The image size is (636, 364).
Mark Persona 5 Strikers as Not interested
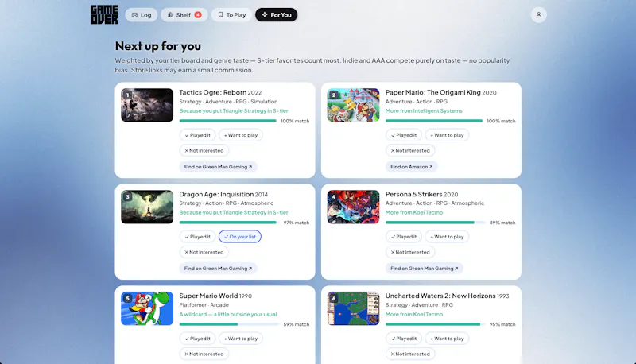click(410, 252)
